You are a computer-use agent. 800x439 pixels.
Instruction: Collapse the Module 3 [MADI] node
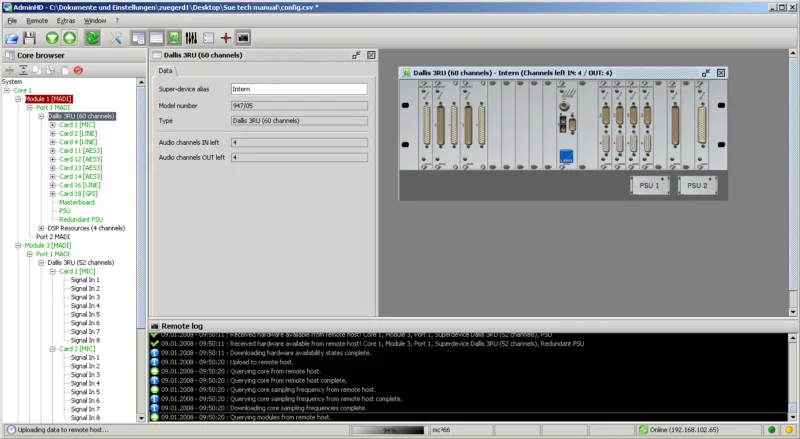tap(18, 246)
